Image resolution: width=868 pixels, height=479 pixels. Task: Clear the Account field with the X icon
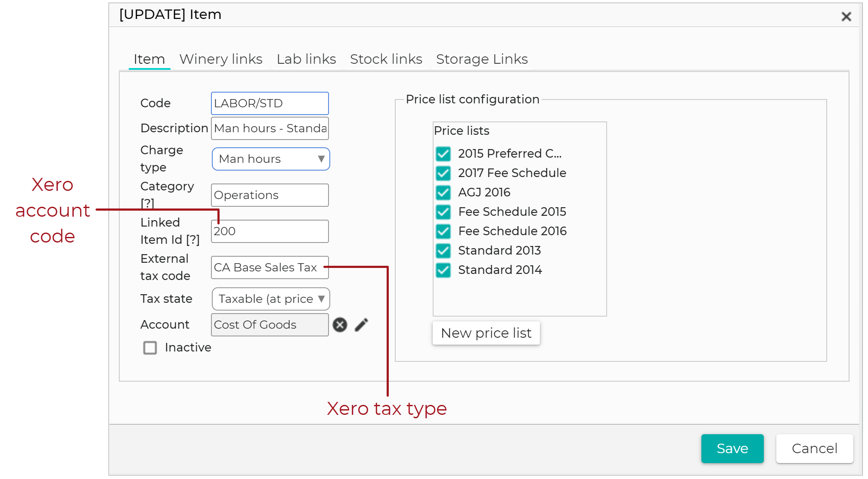pyautogui.click(x=340, y=325)
